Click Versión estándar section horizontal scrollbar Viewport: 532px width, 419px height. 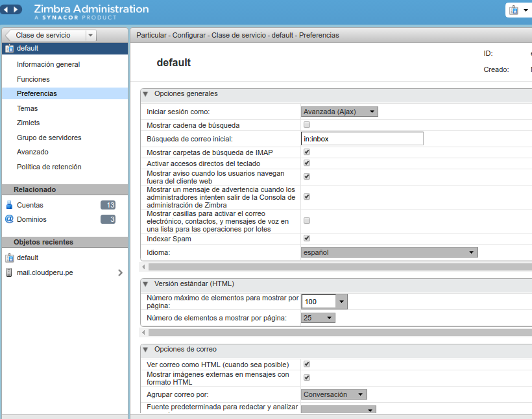click(340, 333)
